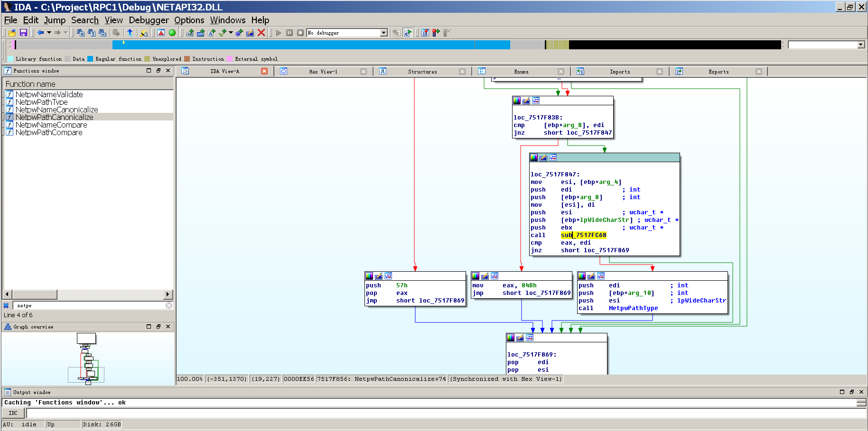Open the Debugger menu
The height and width of the screenshot is (431, 868).
149,20
